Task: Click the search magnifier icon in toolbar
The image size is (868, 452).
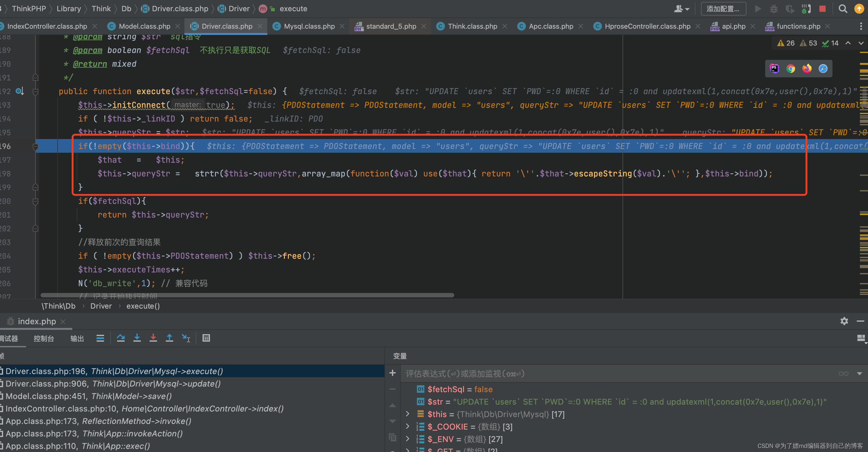Action: 843,9
